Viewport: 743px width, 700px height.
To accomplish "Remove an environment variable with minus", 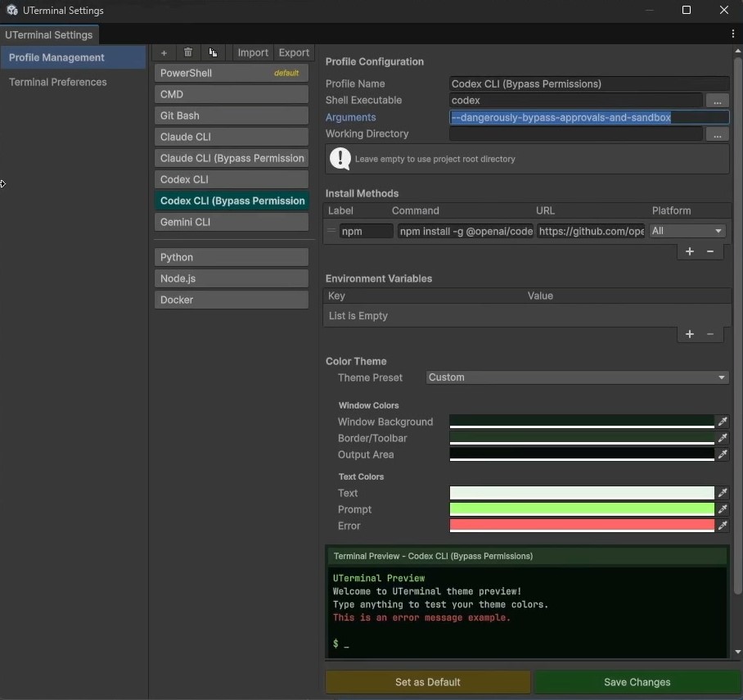I will (x=710, y=334).
